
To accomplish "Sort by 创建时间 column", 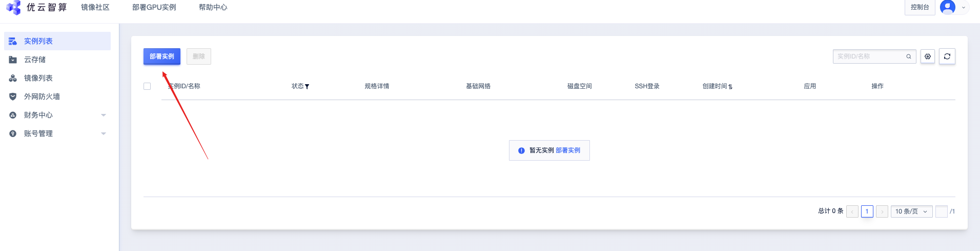I will coord(730,87).
